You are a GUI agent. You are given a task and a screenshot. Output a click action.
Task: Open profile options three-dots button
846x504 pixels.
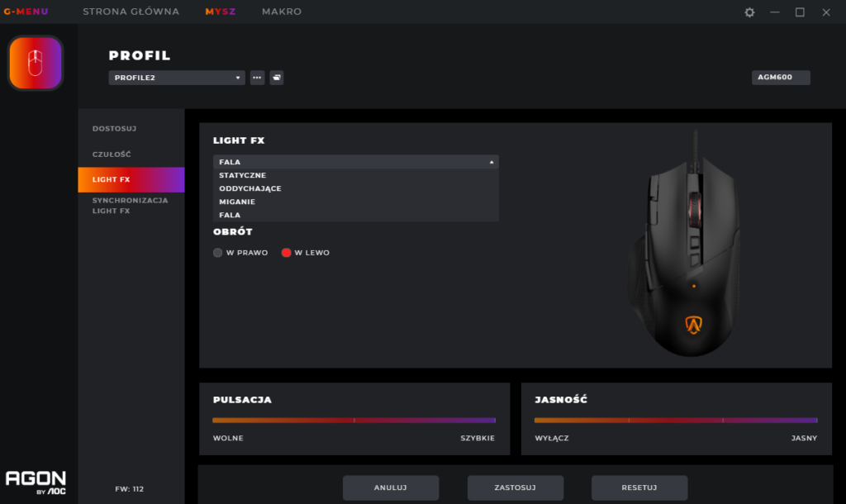(x=258, y=78)
